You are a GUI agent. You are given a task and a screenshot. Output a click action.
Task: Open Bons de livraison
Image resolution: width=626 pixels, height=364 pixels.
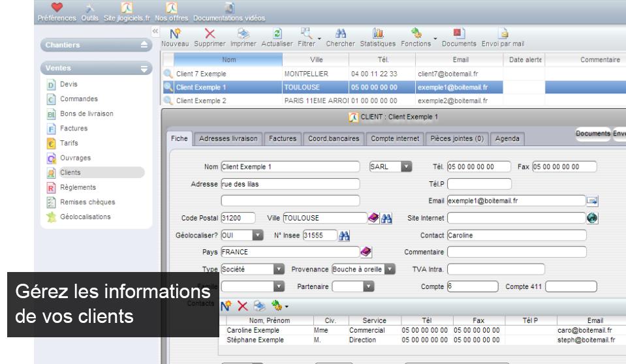(87, 114)
